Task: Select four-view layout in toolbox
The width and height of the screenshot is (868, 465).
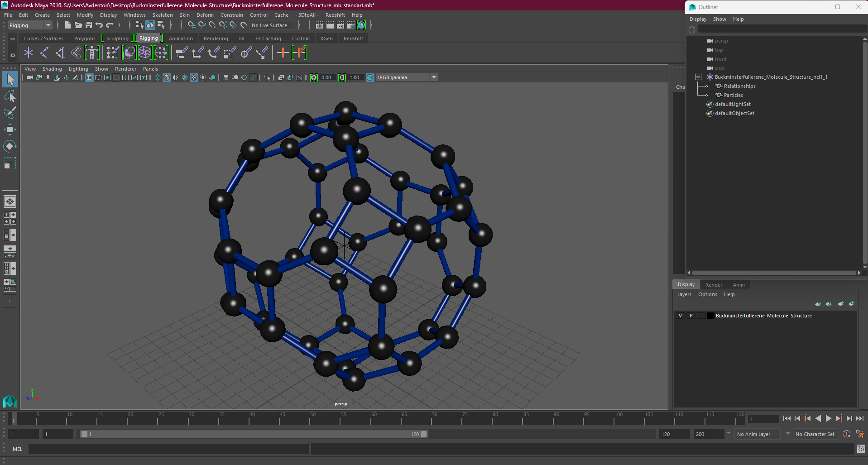Action: point(10,218)
